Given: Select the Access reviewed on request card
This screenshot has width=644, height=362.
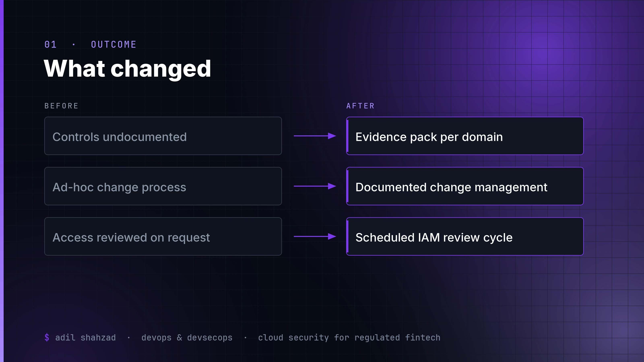Looking at the screenshot, I should tap(163, 236).
